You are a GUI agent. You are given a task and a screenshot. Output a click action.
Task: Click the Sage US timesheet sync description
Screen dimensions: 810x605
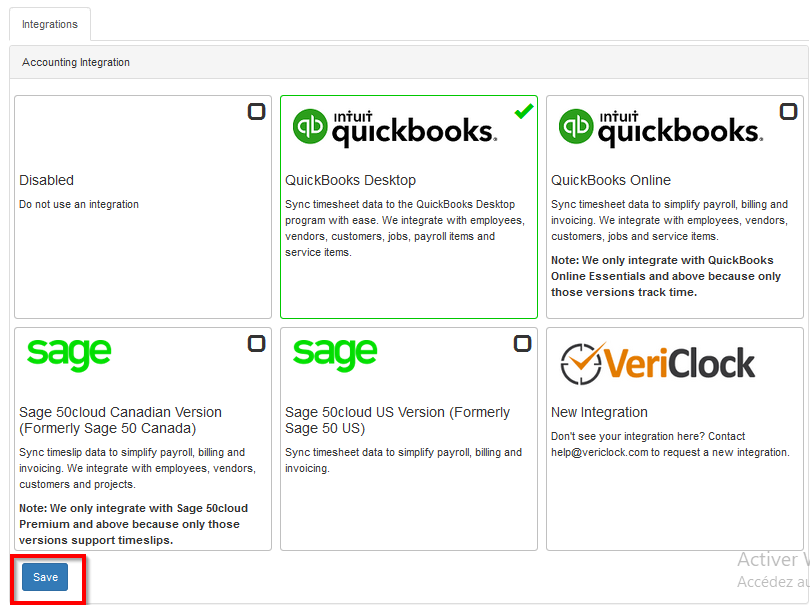pyautogui.click(x=403, y=460)
